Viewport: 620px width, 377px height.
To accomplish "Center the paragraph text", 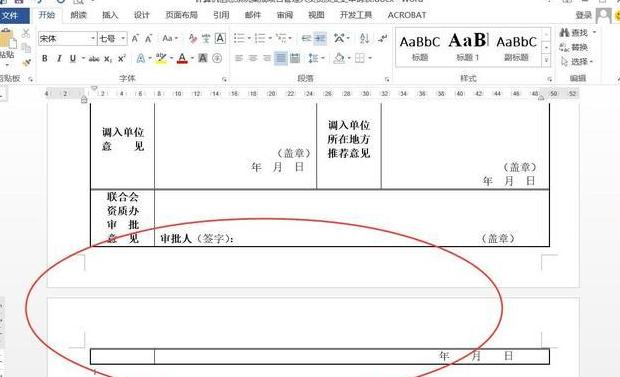I will 252,59.
